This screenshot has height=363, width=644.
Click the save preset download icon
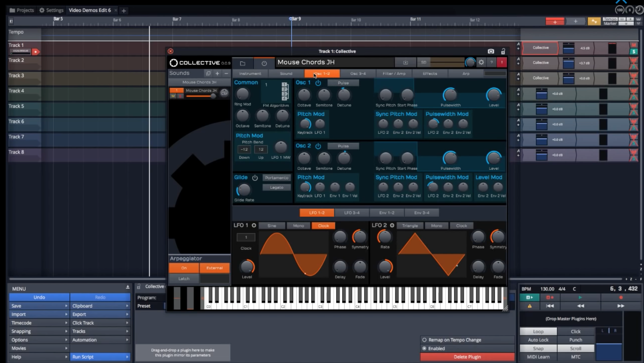point(405,62)
